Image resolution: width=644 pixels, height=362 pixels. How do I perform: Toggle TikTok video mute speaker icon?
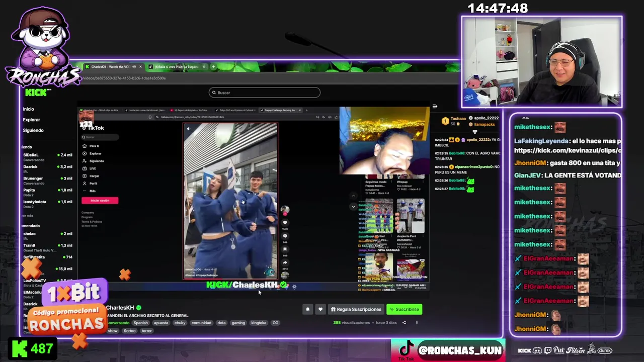pyautogui.click(x=189, y=129)
